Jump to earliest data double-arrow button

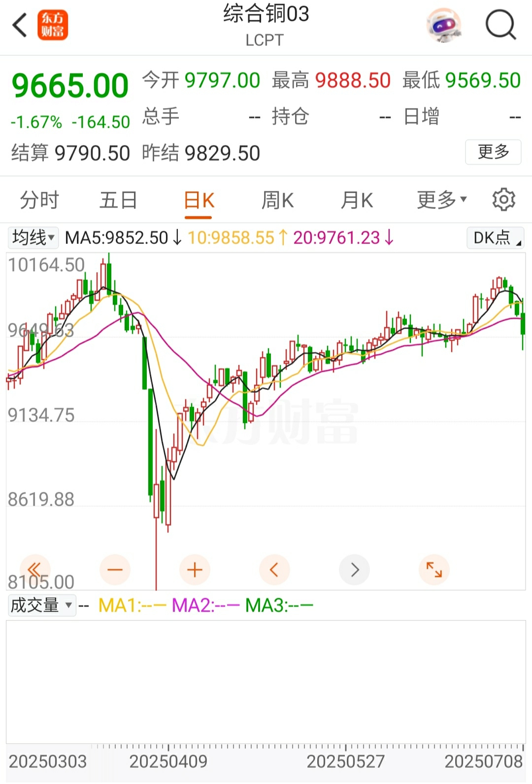35,570
